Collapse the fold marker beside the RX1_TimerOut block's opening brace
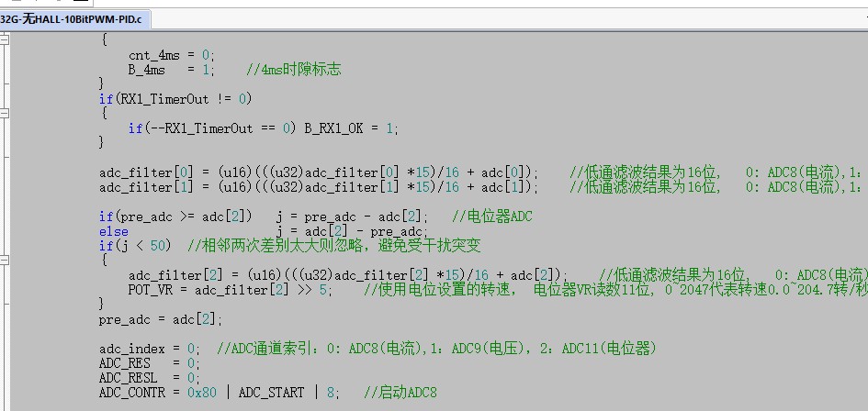 pyautogui.click(x=4, y=114)
